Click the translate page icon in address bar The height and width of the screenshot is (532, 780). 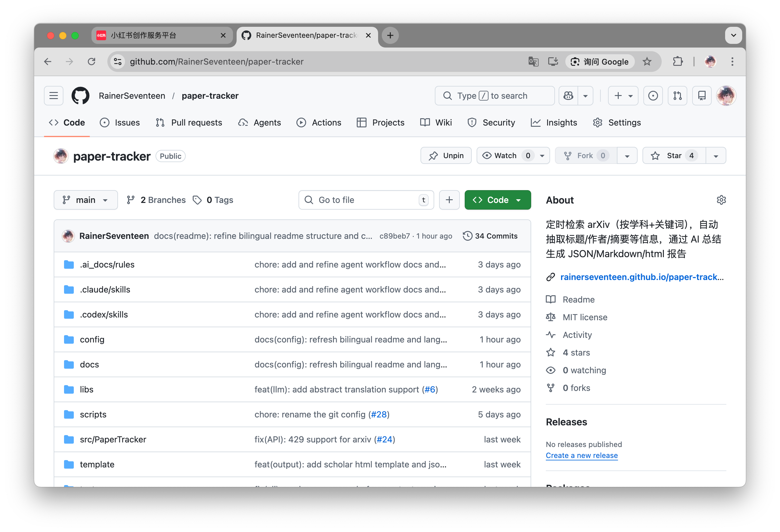tap(533, 62)
